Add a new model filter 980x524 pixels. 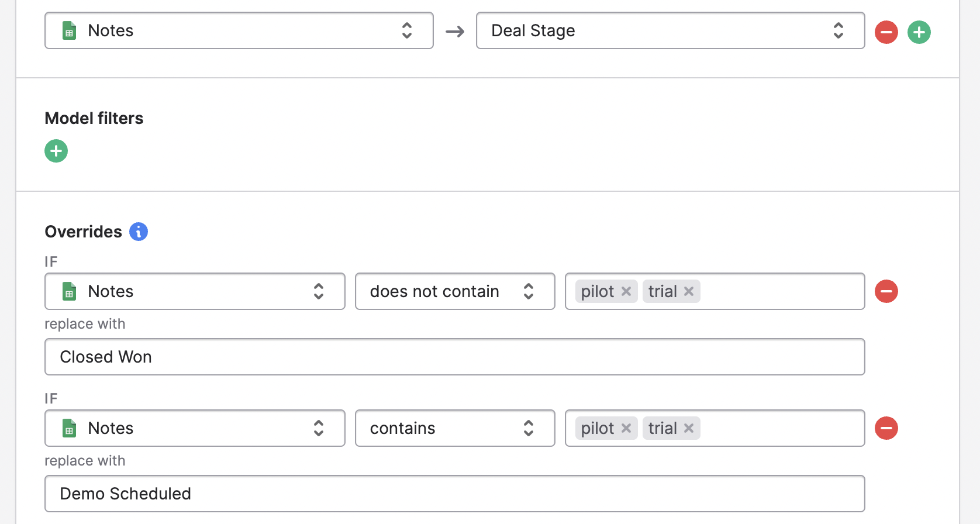(x=56, y=151)
